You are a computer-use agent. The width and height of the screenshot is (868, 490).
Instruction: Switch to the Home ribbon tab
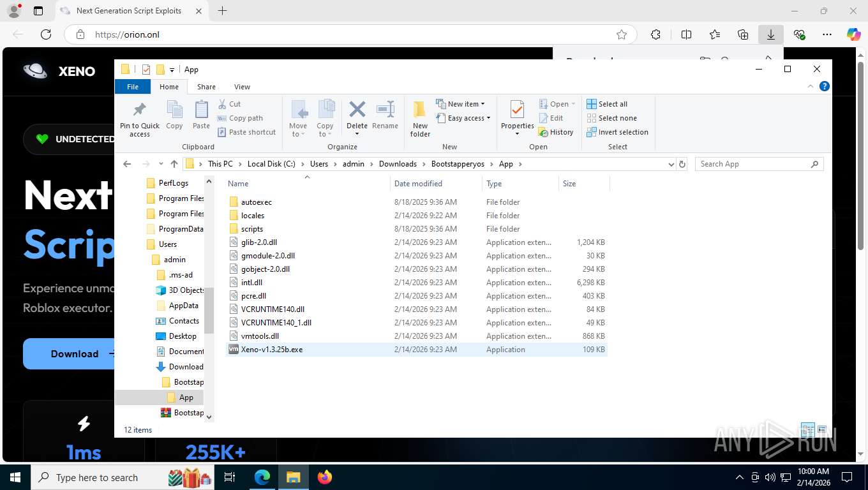click(x=169, y=87)
